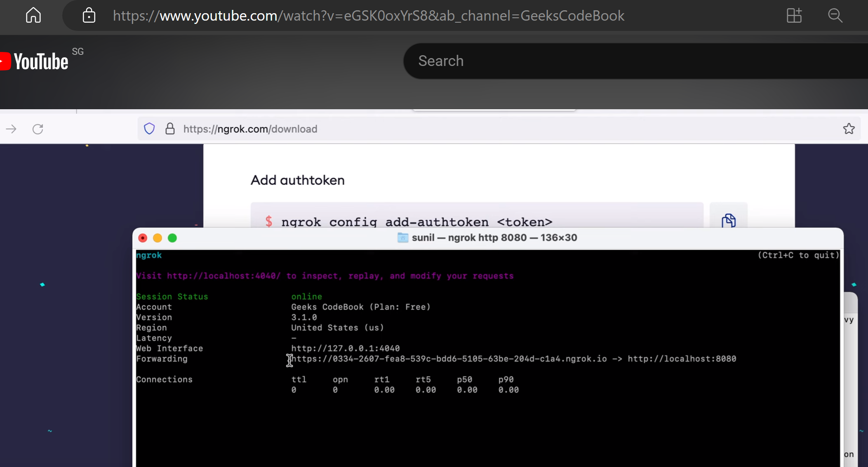This screenshot has width=868, height=467.
Task: Click 'Geeks CodeBook (Plan: Free)' account text
Action: [x=361, y=307]
